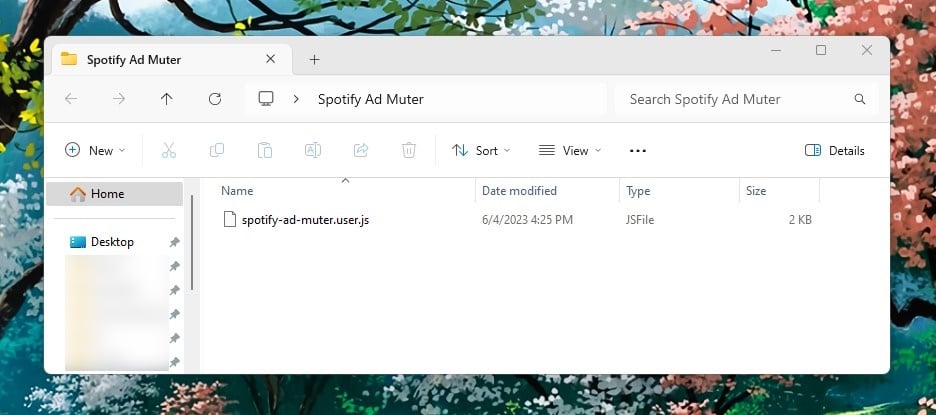Click the Rename icon in toolbar
The width and height of the screenshot is (936, 415).
coord(313,150)
